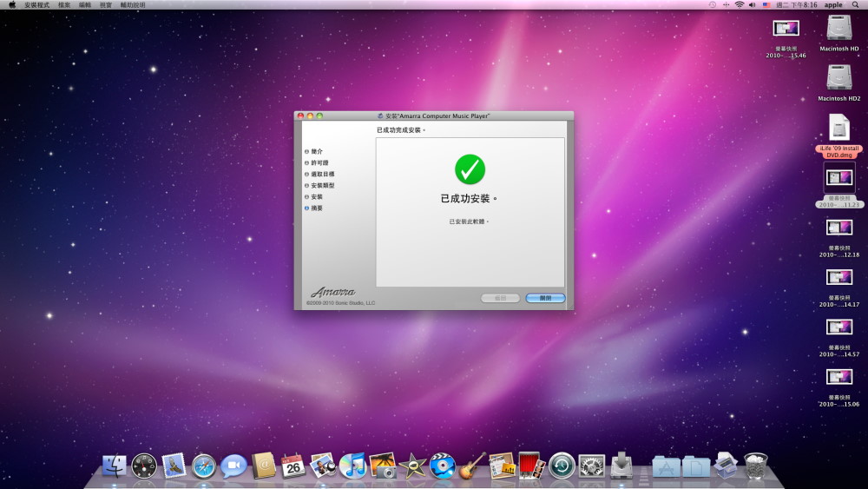Open iChat from the Dock
Image resolution: width=868 pixels, height=489 pixels.
[233, 466]
